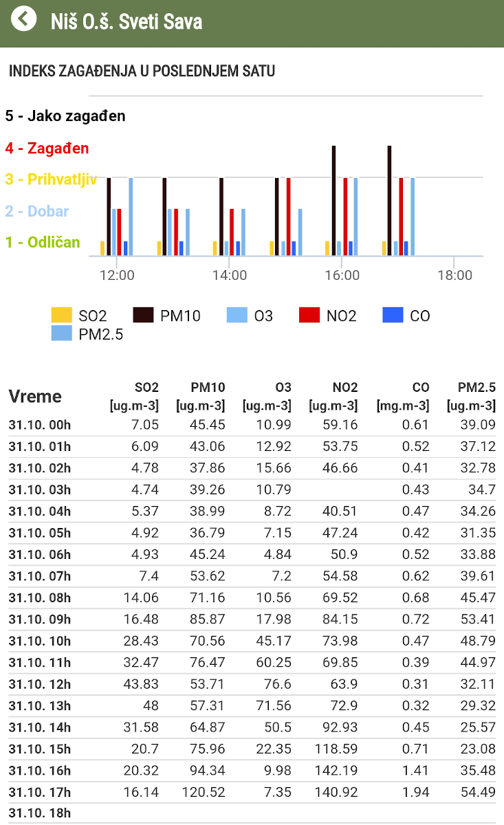Select the PM10 table column header
Screen dimensions: 504x825
point(200,397)
